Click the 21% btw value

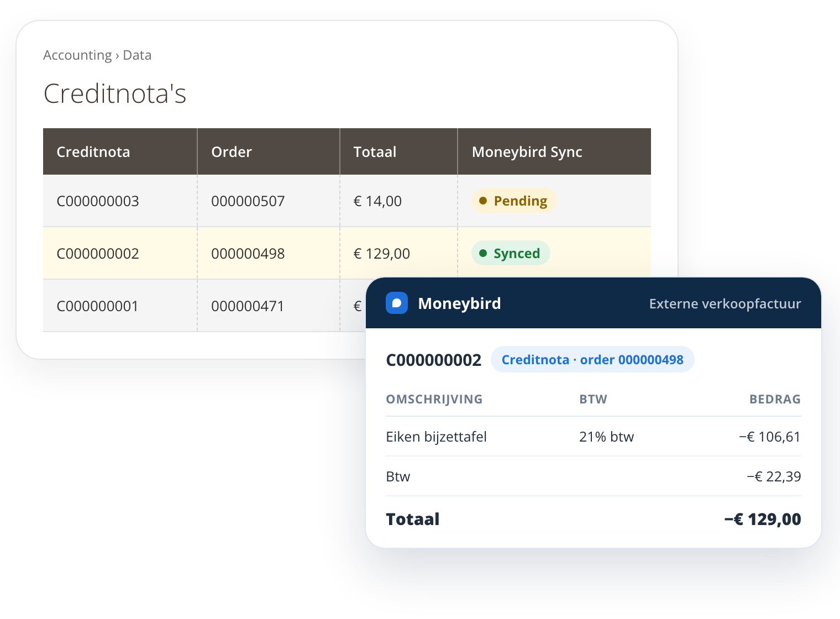(x=606, y=437)
